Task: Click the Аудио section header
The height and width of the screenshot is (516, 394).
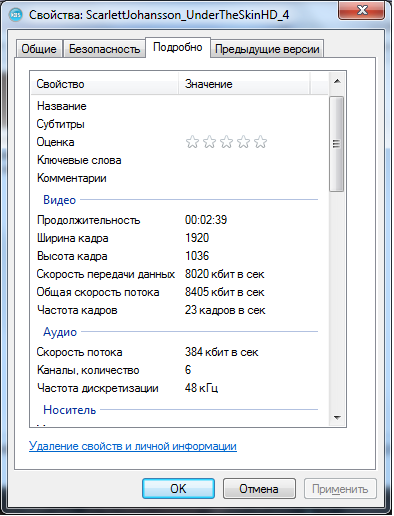Action: click(60, 332)
